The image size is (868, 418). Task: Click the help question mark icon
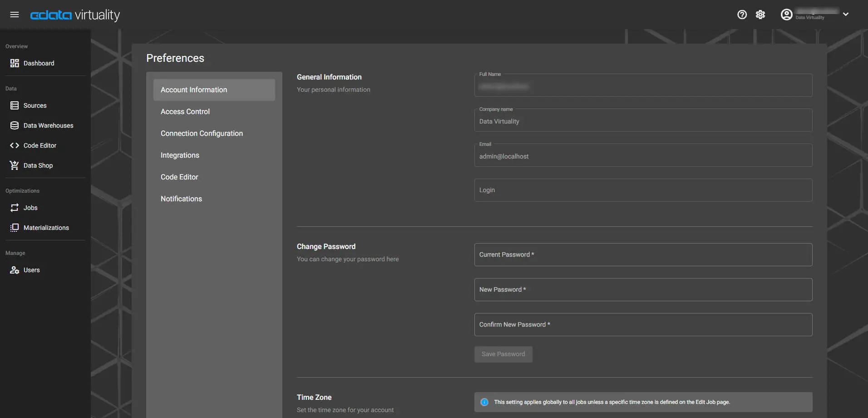(x=742, y=15)
